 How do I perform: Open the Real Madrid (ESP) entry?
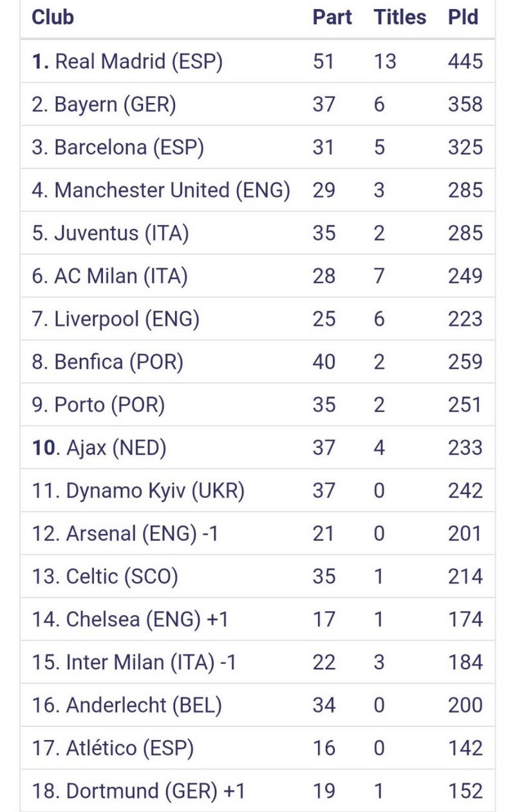tap(138, 62)
